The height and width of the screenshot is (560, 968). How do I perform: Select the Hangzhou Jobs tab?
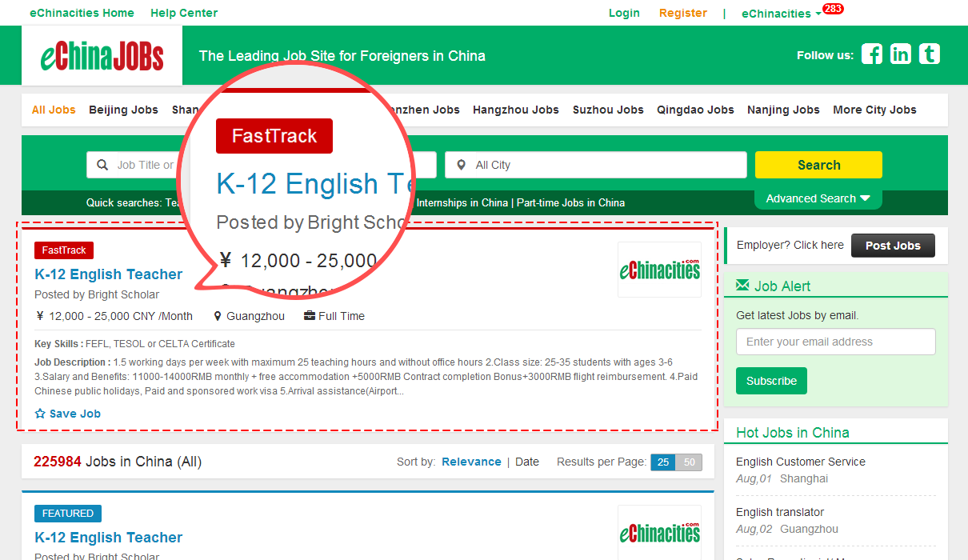click(x=515, y=110)
